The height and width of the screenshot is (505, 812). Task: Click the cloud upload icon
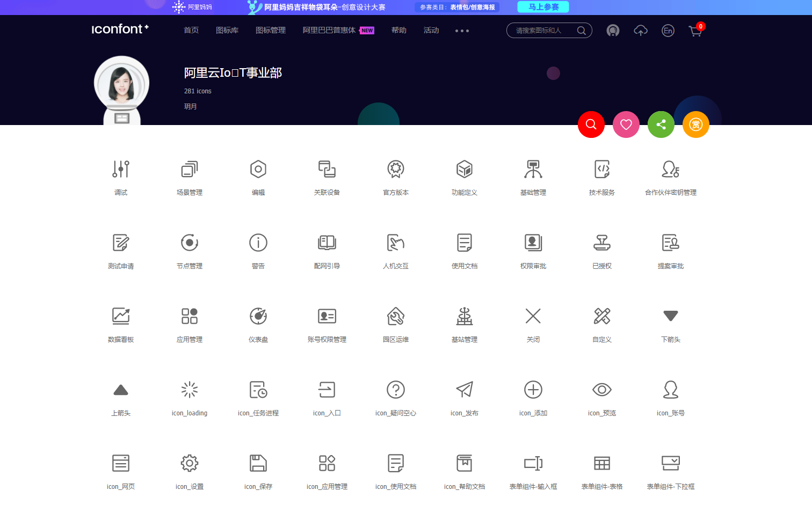(640, 31)
